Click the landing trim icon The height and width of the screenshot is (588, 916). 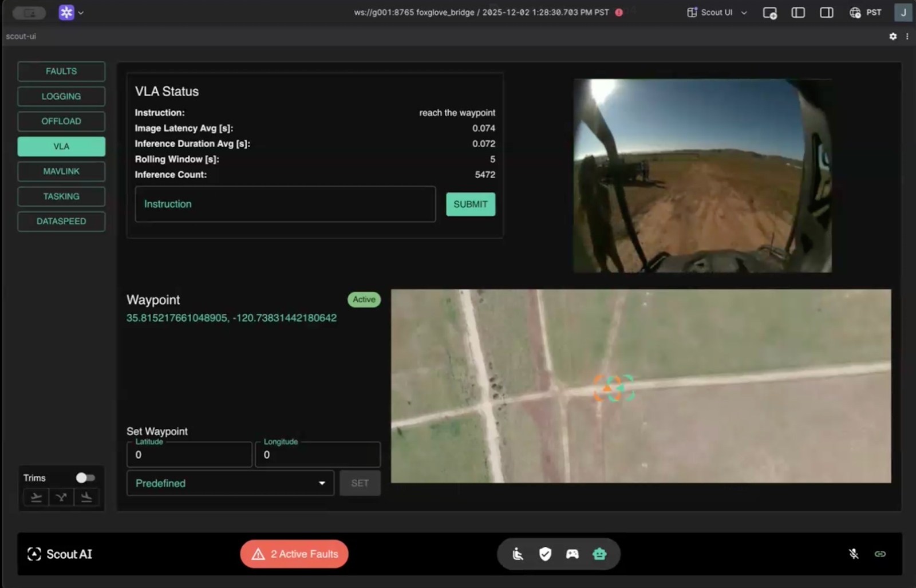pos(86,497)
